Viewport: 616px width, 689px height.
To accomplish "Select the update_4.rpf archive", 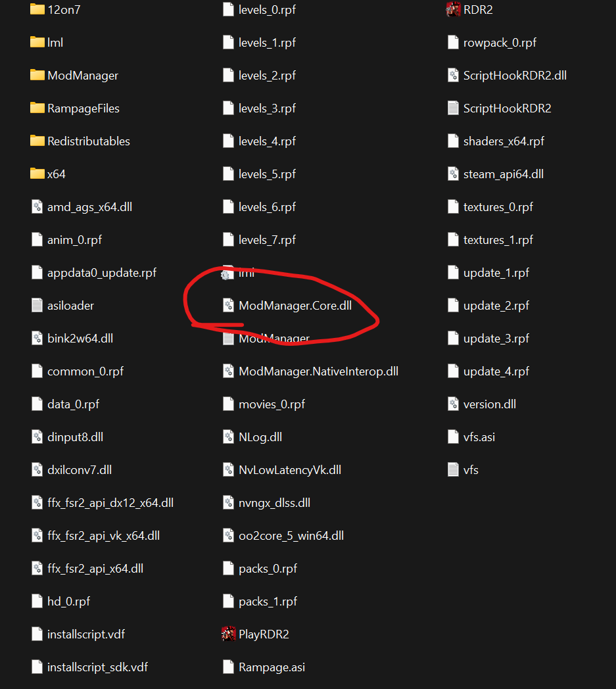I will [488, 371].
